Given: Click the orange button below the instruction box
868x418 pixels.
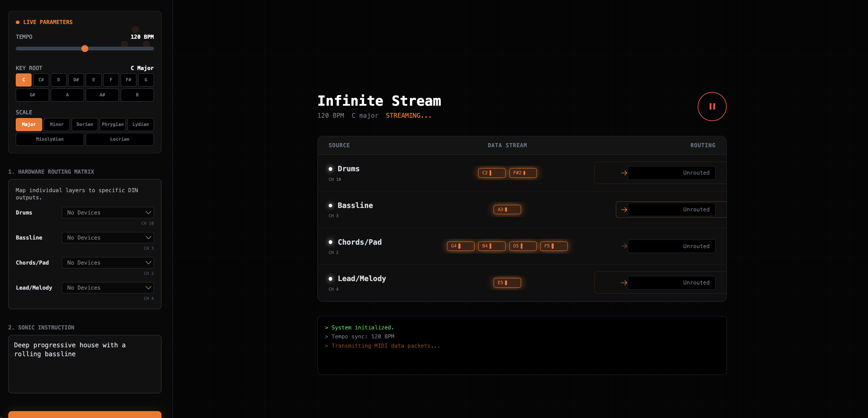Looking at the screenshot, I should [x=85, y=416].
